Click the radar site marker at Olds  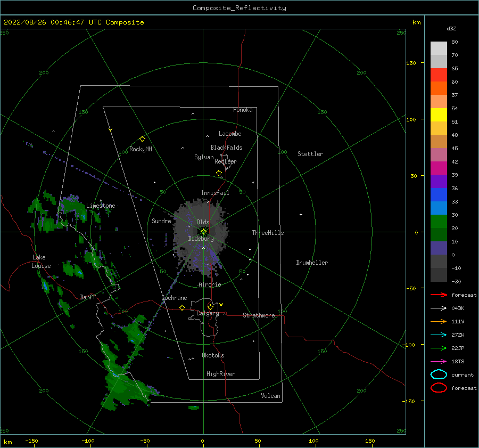[203, 232]
